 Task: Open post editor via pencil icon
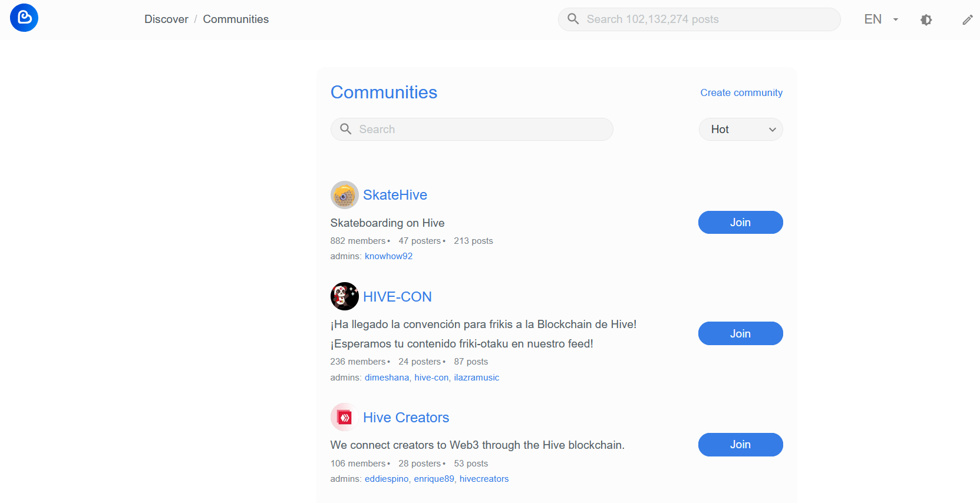coord(968,19)
